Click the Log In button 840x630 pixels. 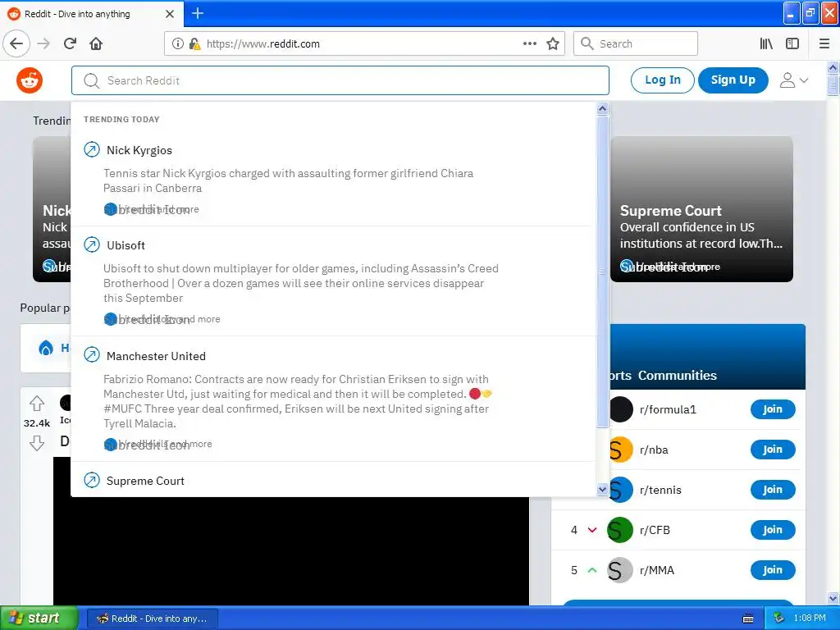click(x=663, y=80)
